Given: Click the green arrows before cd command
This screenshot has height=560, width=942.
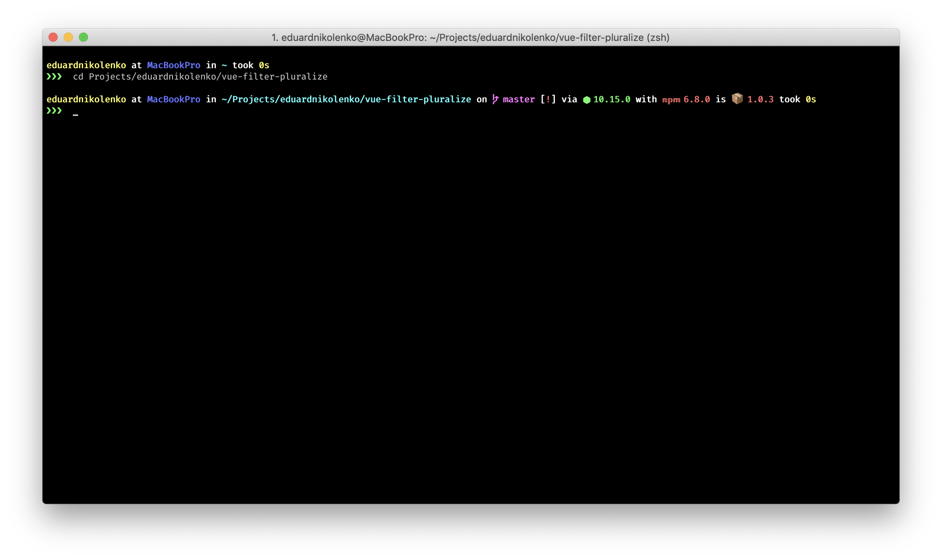Looking at the screenshot, I should [x=54, y=77].
